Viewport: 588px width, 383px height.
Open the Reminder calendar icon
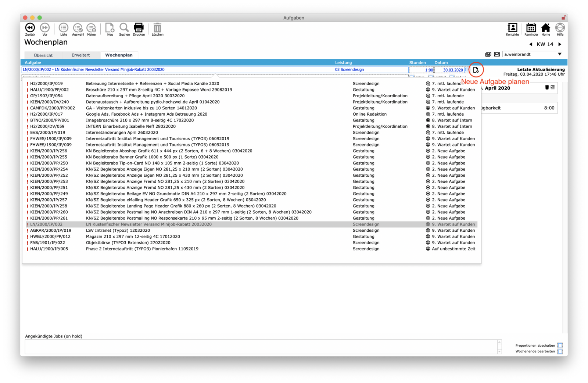click(x=531, y=28)
